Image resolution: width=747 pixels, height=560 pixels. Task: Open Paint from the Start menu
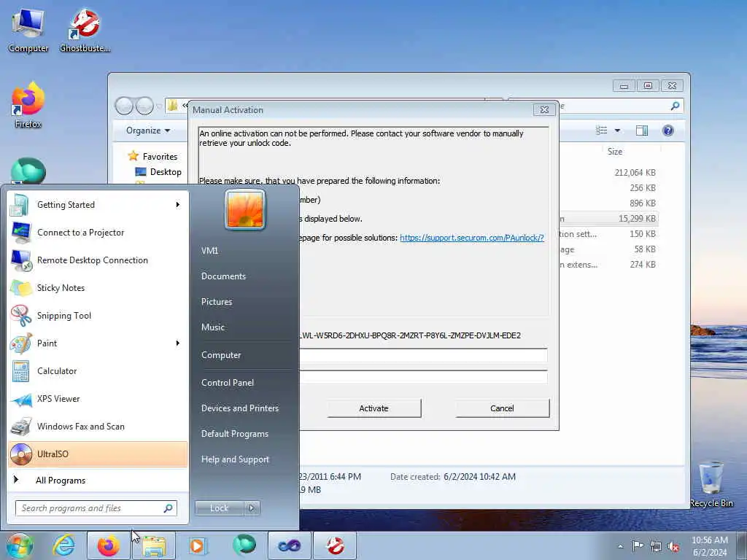[x=98, y=343]
